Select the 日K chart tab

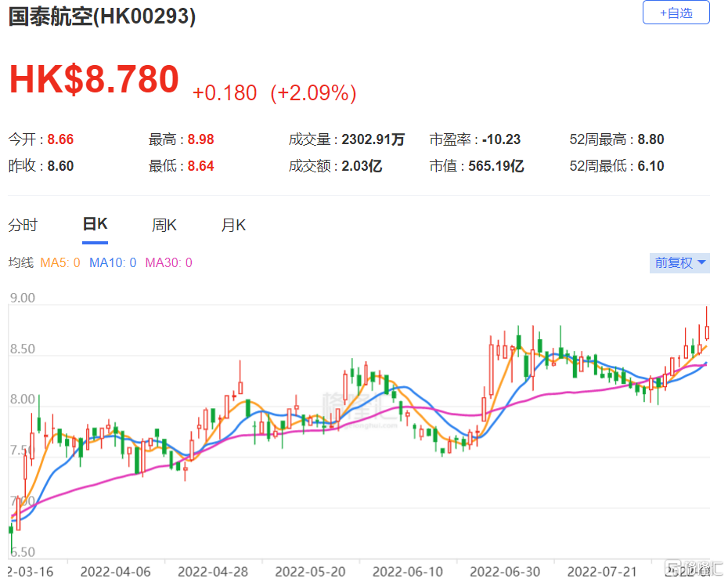(95, 225)
